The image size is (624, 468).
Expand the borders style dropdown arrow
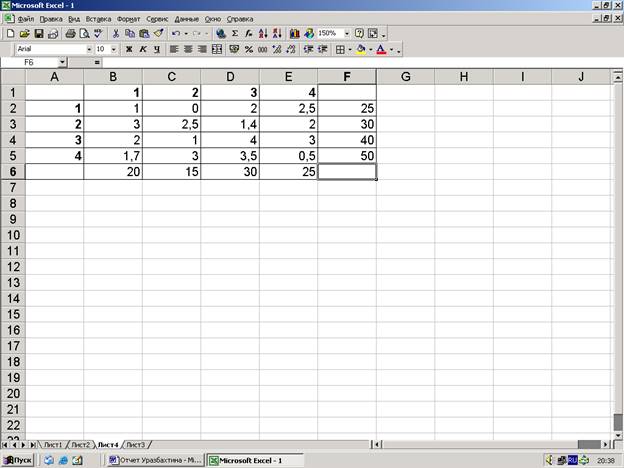coord(350,49)
